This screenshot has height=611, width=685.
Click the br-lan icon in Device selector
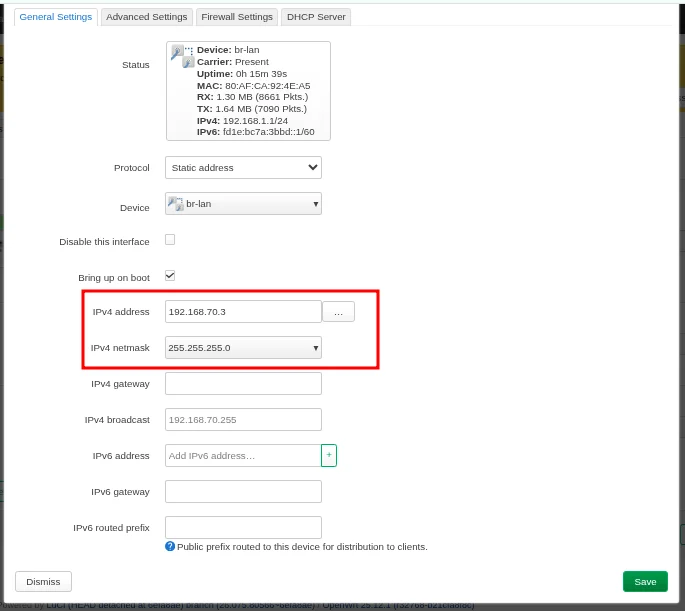point(176,204)
